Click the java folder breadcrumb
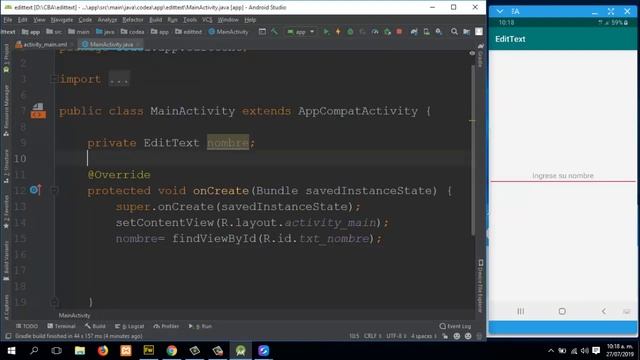Screen dimensions: 640x360 (105, 32)
